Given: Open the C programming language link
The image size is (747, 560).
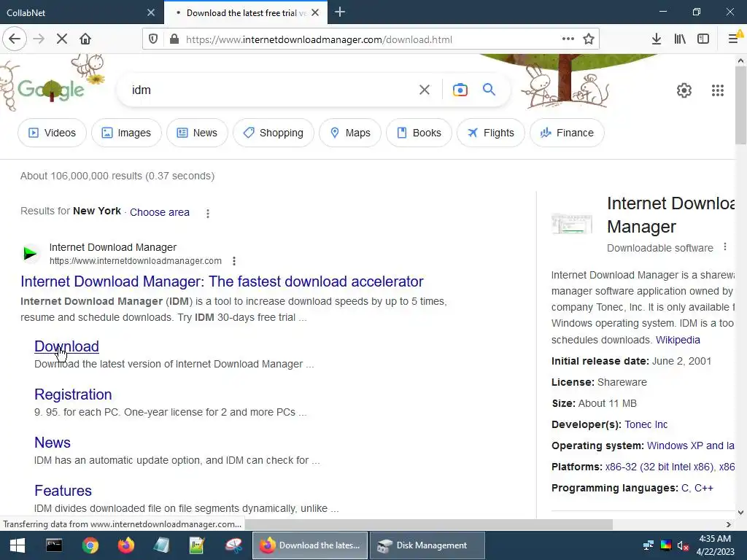Looking at the screenshot, I should [x=684, y=488].
